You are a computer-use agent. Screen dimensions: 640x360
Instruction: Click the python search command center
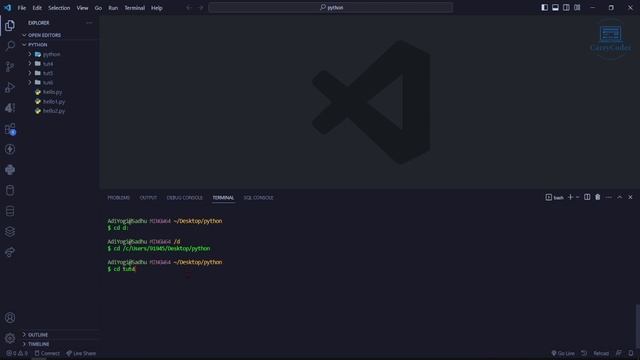[x=331, y=7]
